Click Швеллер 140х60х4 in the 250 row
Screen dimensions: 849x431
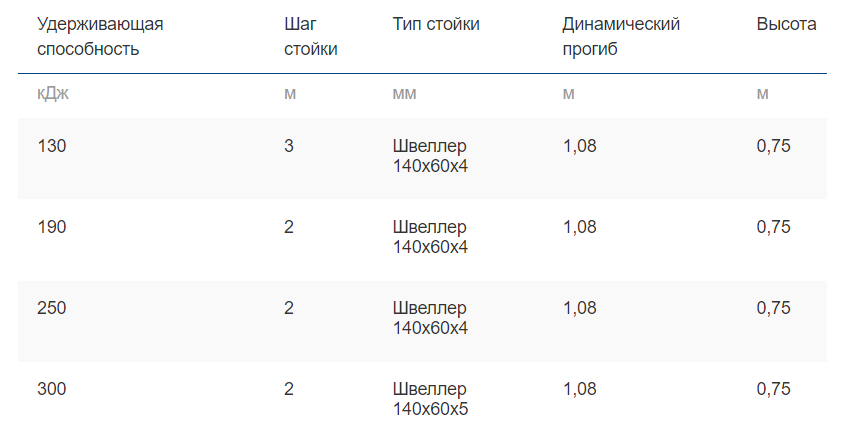(430, 318)
